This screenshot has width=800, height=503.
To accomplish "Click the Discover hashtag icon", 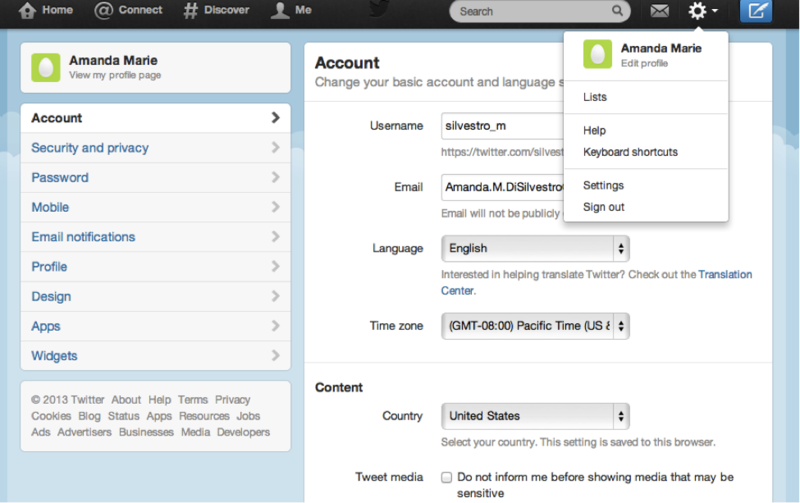I will point(190,10).
